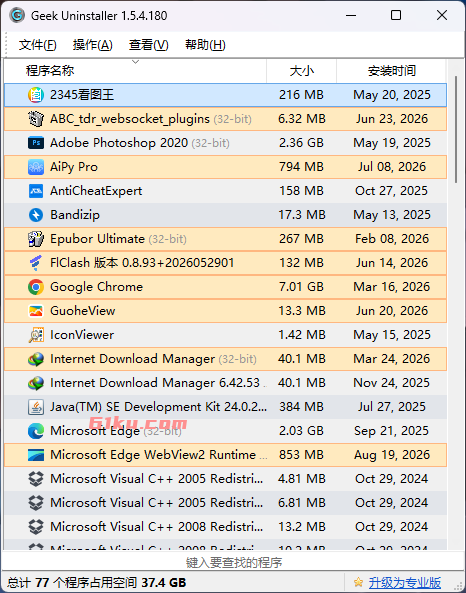Click the 17.3 MB size cell

[x=302, y=215]
